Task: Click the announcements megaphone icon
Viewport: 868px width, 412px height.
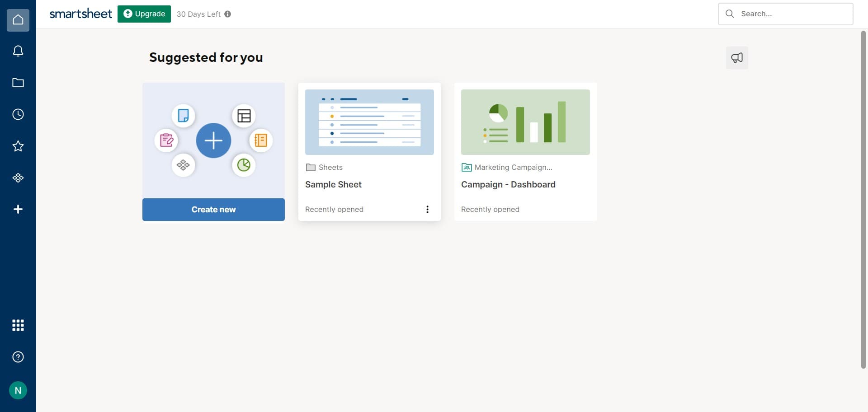Action: point(737,58)
